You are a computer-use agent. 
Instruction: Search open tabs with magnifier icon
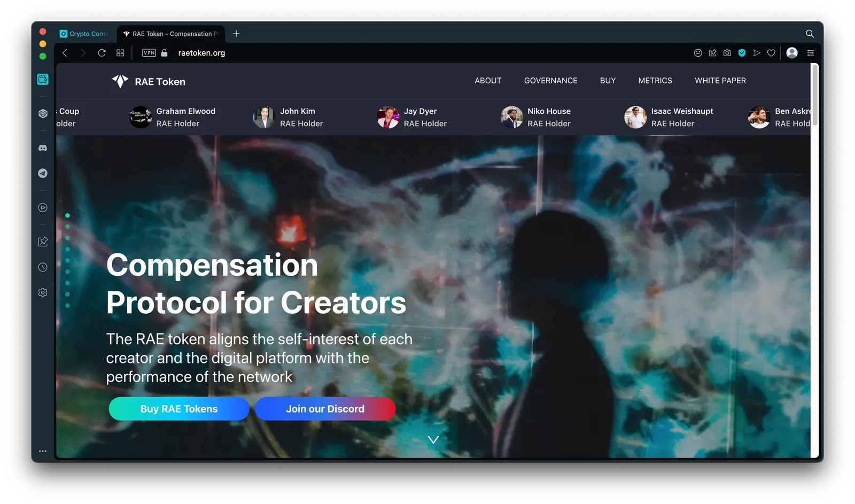tap(810, 34)
